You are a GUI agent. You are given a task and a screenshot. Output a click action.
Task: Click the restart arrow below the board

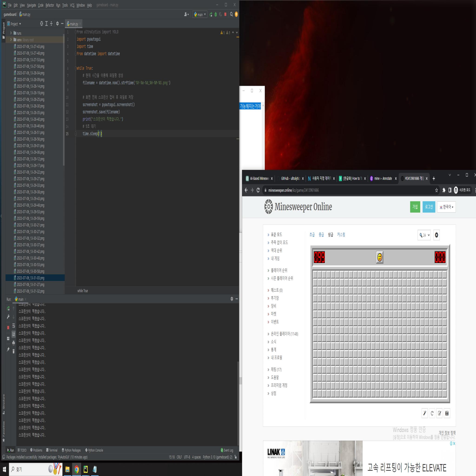point(432,413)
